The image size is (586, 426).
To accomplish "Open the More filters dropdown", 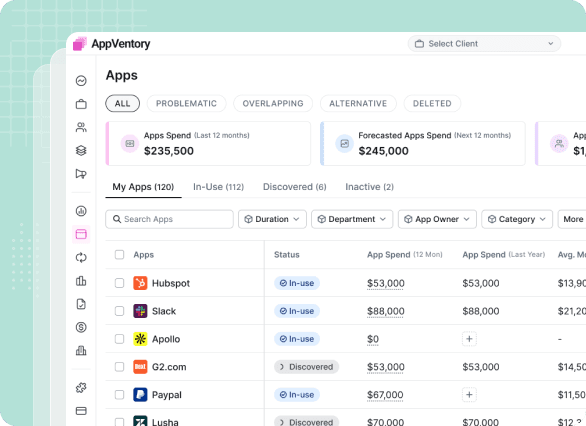I will click(x=573, y=219).
